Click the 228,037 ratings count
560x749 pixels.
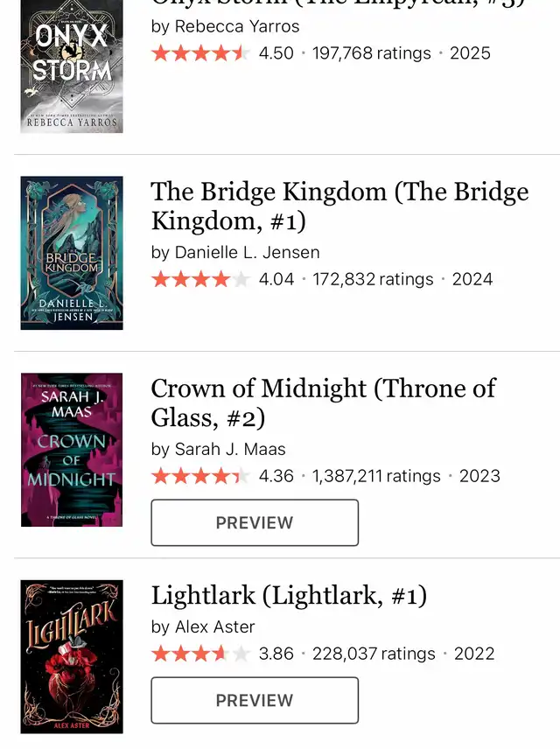[373, 654]
